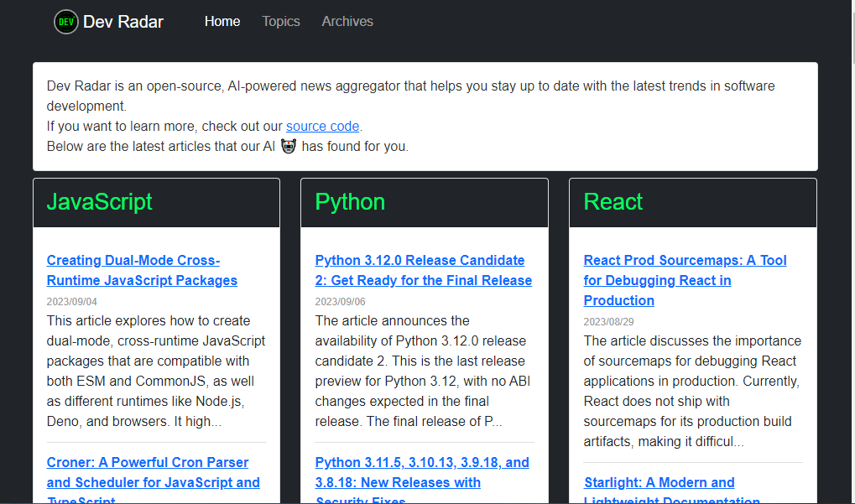This screenshot has width=855, height=504.
Task: Follow the source code link
Action: (x=322, y=127)
